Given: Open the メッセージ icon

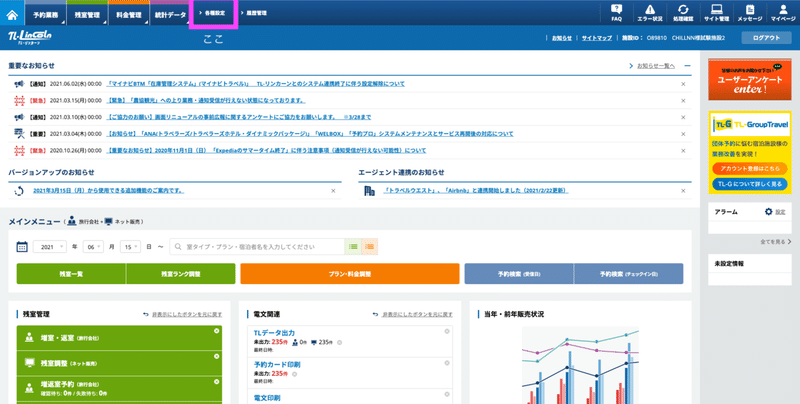Looking at the screenshot, I should click(749, 13).
